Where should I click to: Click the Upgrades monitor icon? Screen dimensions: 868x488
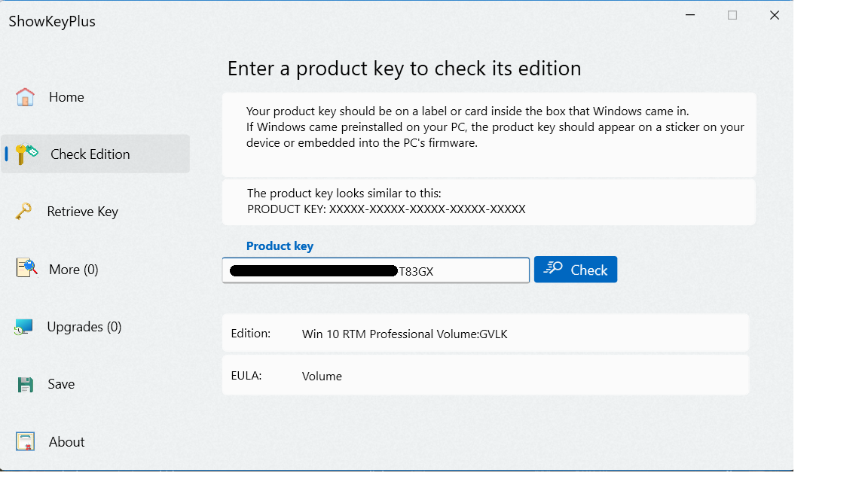(x=24, y=327)
